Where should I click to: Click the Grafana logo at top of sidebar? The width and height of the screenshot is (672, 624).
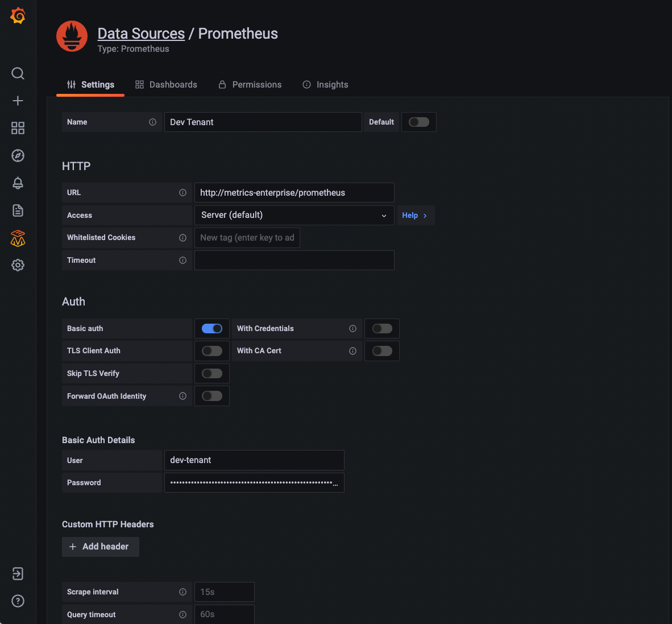pyautogui.click(x=18, y=15)
